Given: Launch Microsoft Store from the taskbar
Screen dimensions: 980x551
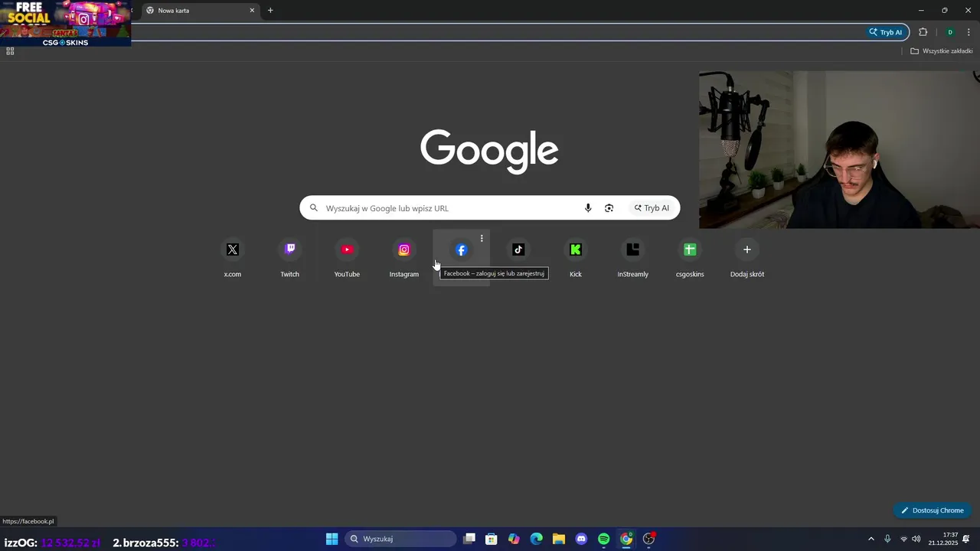Looking at the screenshot, I should pos(492,539).
